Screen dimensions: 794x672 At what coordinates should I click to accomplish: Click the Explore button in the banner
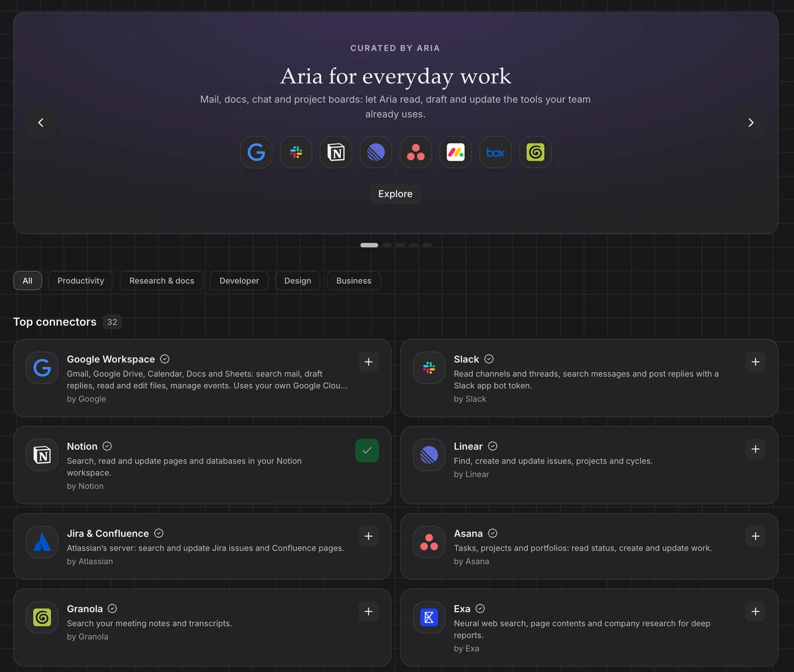pyautogui.click(x=395, y=194)
